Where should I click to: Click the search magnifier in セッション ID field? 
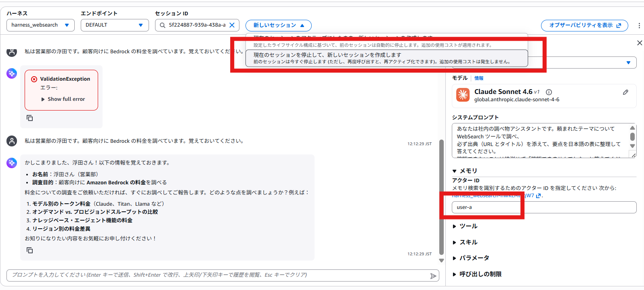coord(162,25)
